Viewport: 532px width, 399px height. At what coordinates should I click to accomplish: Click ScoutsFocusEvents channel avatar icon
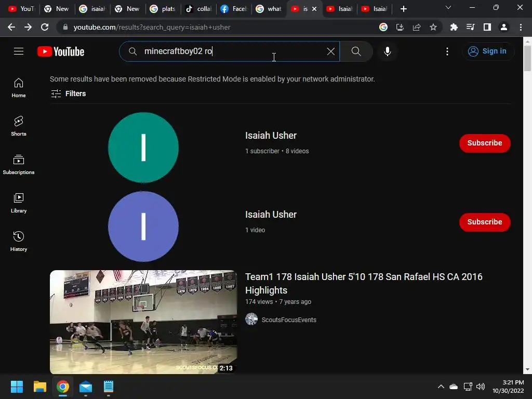[x=251, y=320]
